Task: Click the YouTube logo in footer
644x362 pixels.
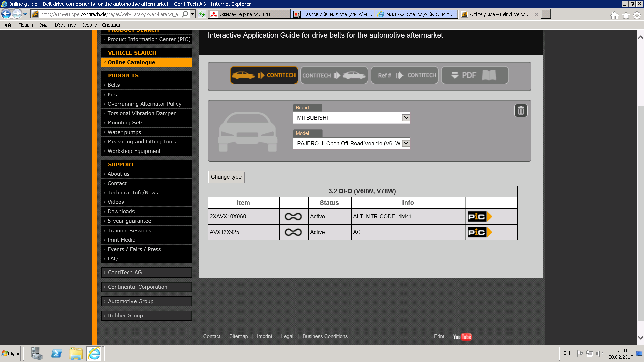Action: tap(462, 337)
